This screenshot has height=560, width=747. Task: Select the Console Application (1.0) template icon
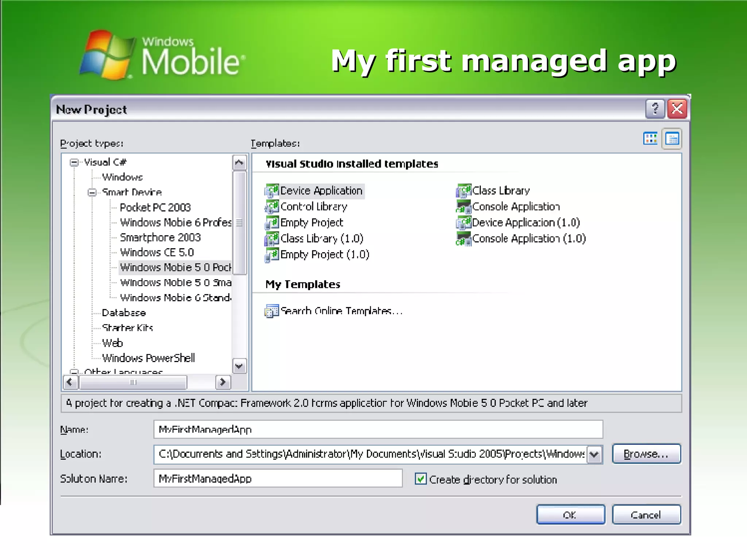pyautogui.click(x=464, y=239)
